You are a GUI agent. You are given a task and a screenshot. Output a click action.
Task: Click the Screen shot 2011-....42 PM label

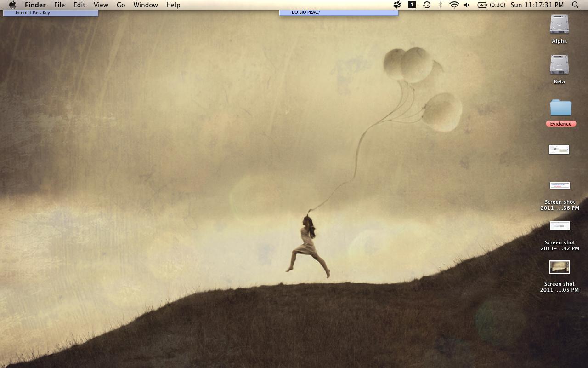click(560, 246)
